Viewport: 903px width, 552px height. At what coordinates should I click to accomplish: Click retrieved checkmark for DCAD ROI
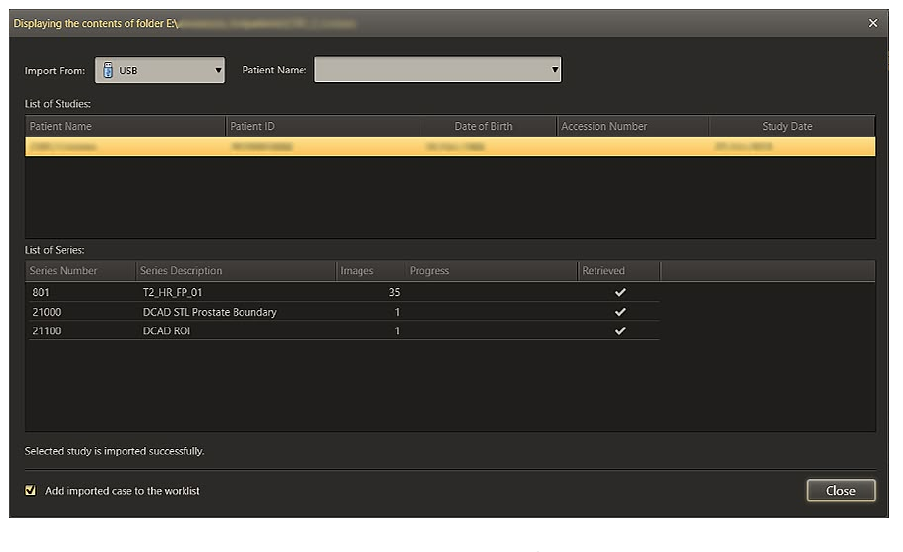pyautogui.click(x=620, y=331)
